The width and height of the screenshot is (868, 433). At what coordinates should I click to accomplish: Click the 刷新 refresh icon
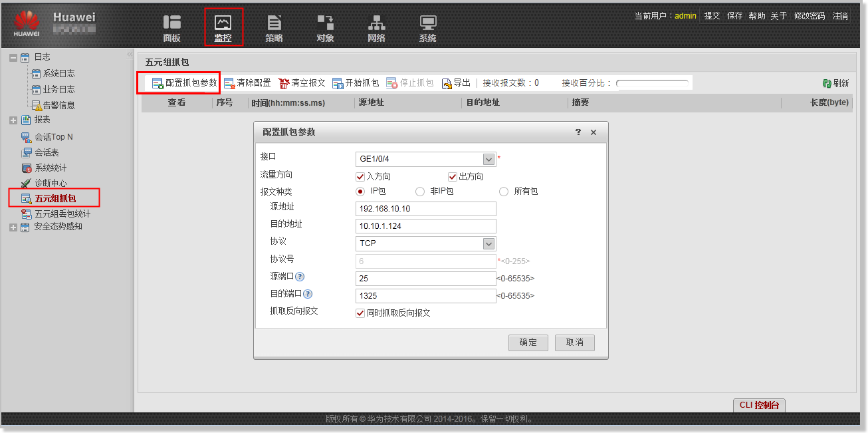click(827, 83)
